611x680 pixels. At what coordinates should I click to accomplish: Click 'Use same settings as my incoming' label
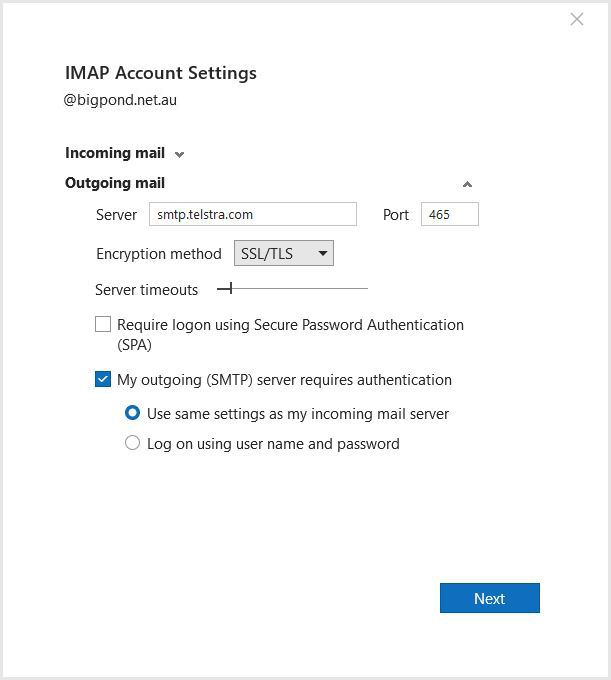pyautogui.click(x=298, y=414)
